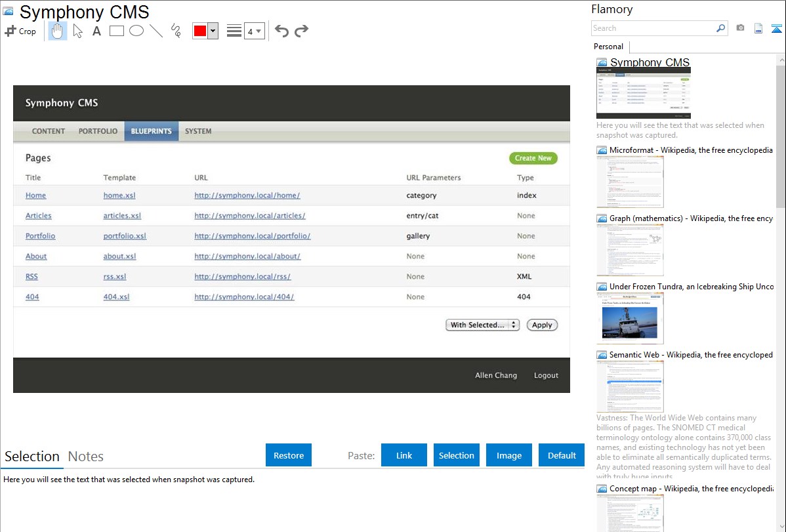The width and height of the screenshot is (786, 532).
Task: Click the green Create New button
Action: (533, 158)
